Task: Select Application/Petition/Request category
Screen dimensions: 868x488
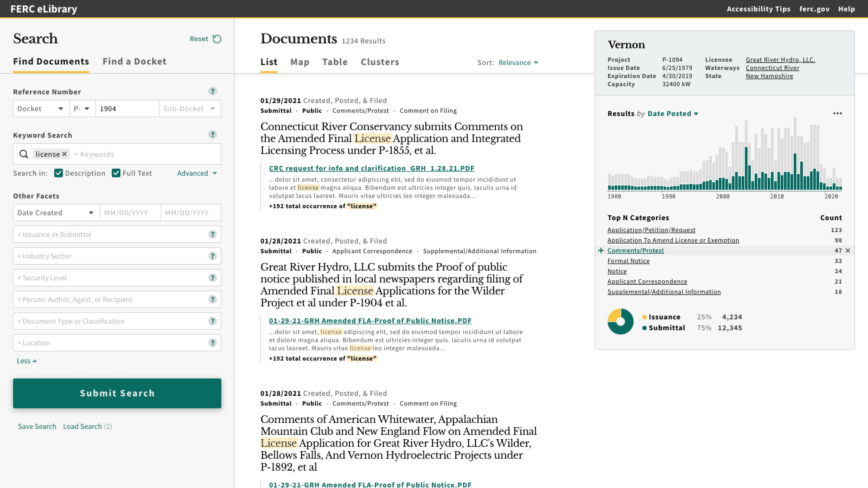Action: click(651, 230)
